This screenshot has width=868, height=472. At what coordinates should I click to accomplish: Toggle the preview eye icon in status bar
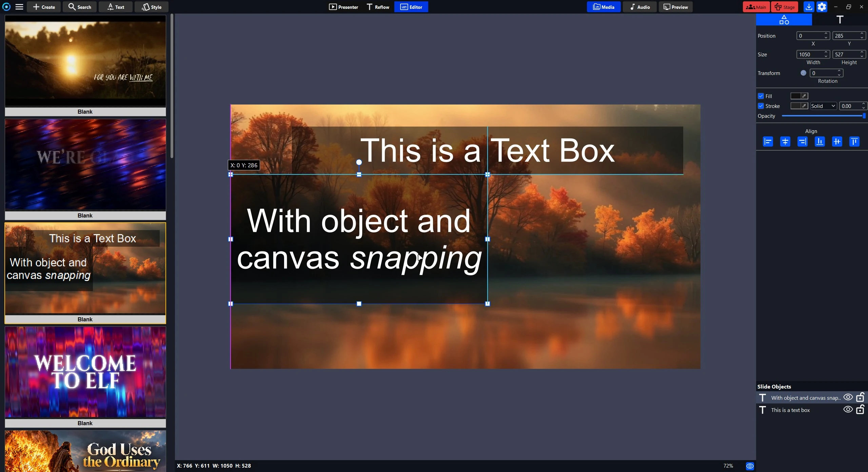[750, 466]
